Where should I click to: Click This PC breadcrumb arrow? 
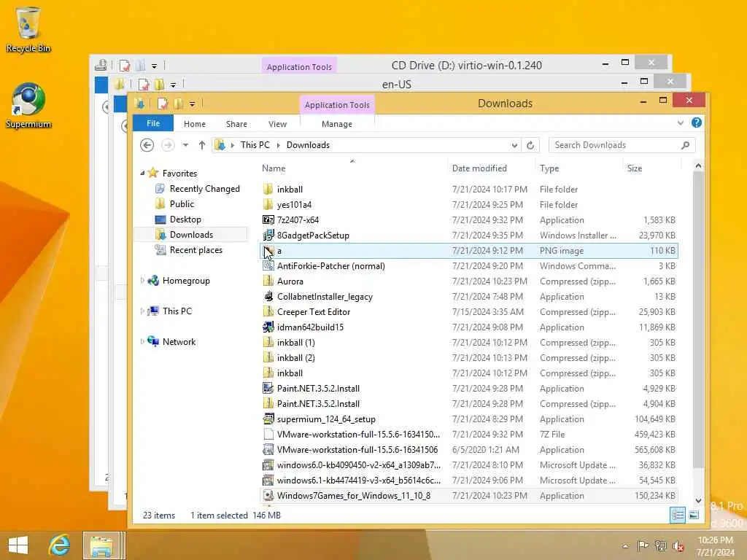279,145
